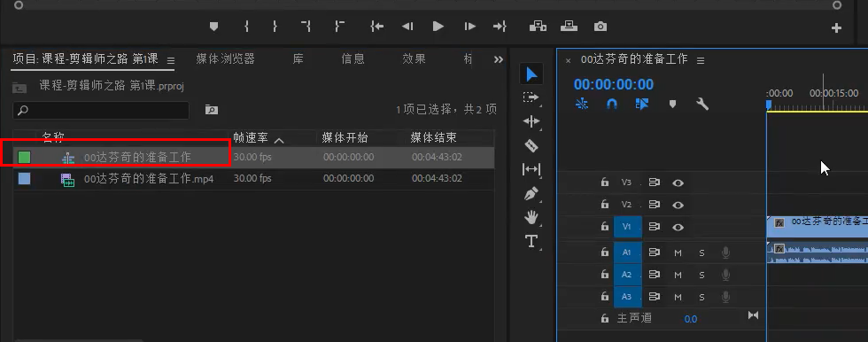Toggle V1 track lock
The width and height of the screenshot is (868, 342).
tap(604, 227)
